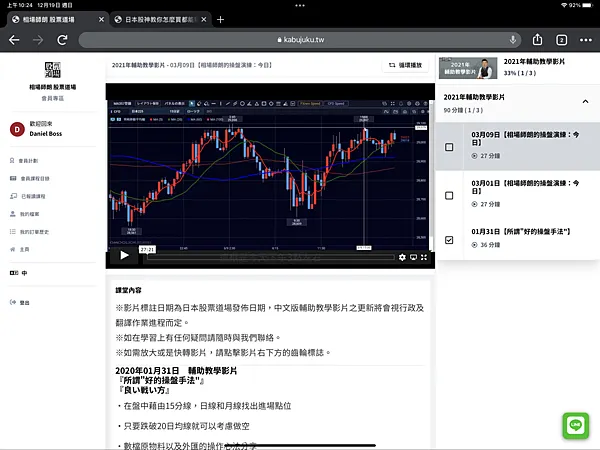Image resolution: width=600 pixels, height=450 pixels.
Task: Click 登出 to log out
Action: pos(19,302)
